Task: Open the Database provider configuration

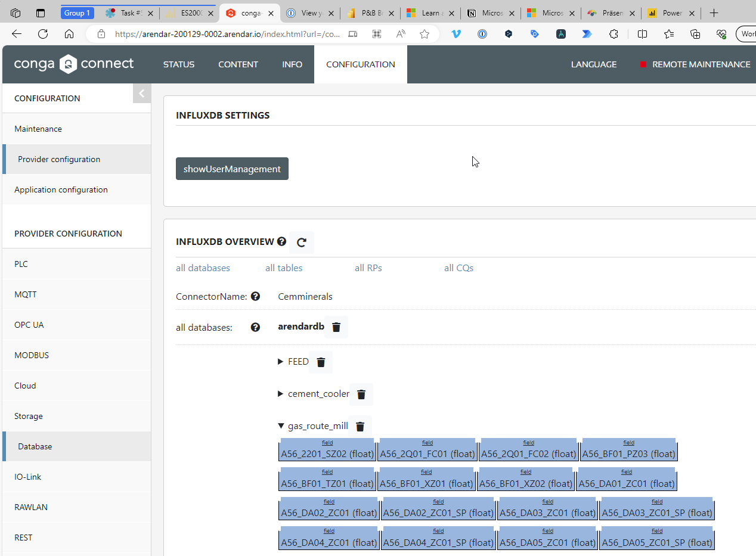Action: (76, 446)
